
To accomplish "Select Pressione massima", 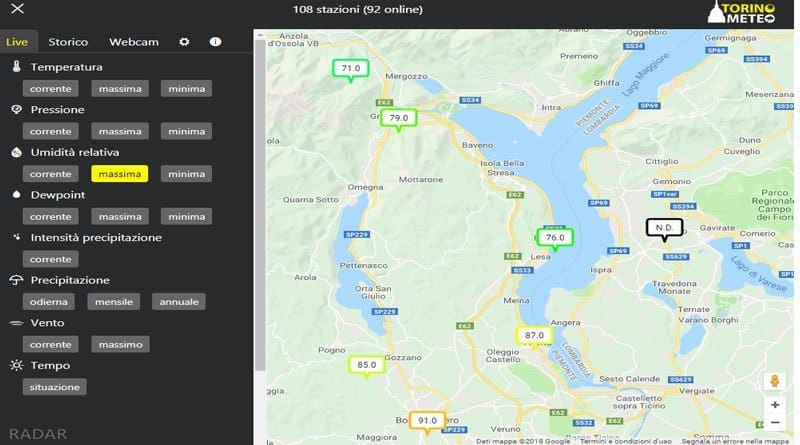I will pos(120,131).
